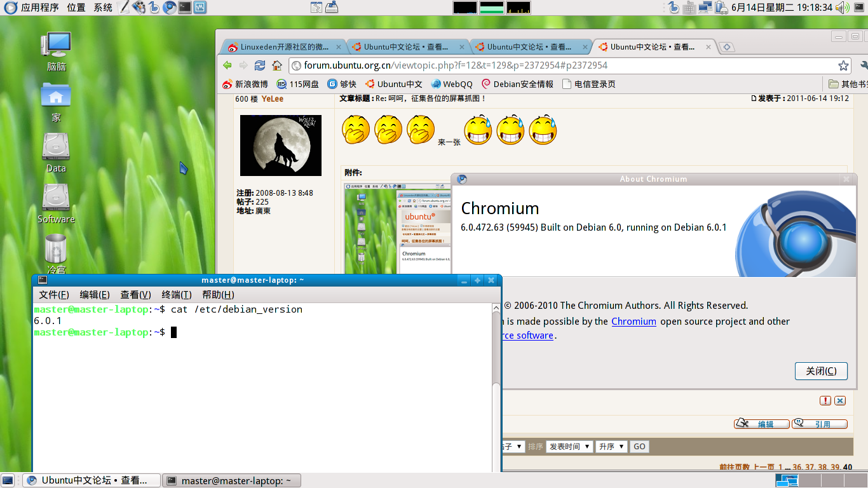Go back in Chromium browser

pyautogui.click(x=227, y=65)
